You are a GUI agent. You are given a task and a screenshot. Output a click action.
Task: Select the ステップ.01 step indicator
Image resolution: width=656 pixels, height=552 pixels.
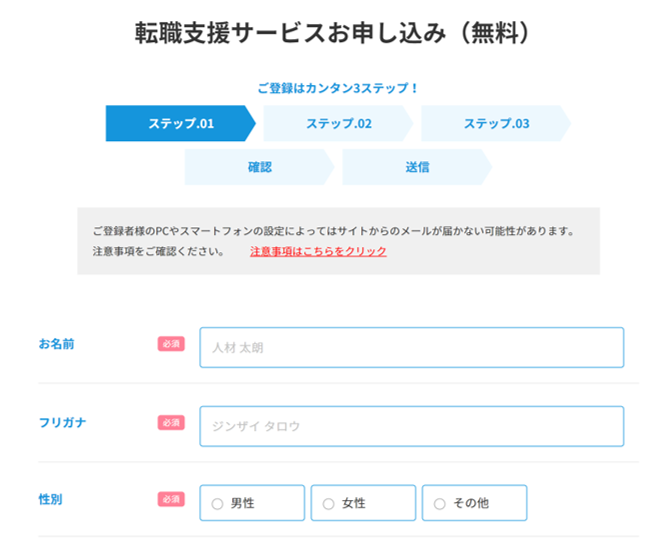click(x=181, y=123)
